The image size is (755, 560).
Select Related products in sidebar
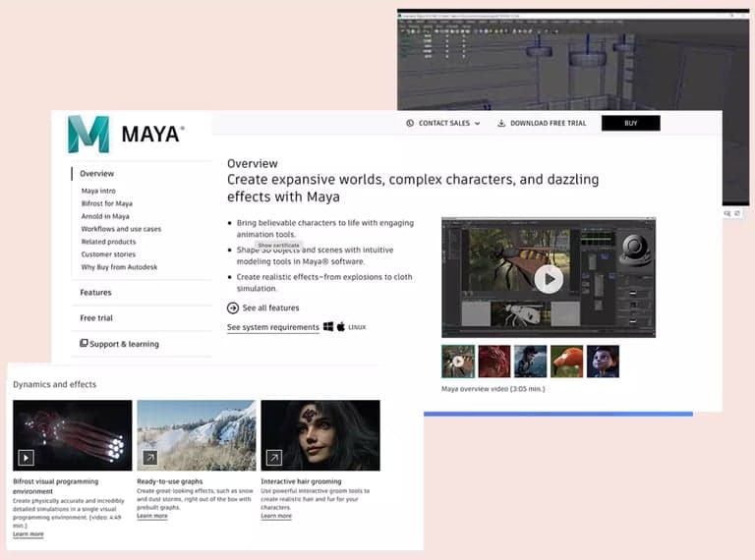pos(108,242)
